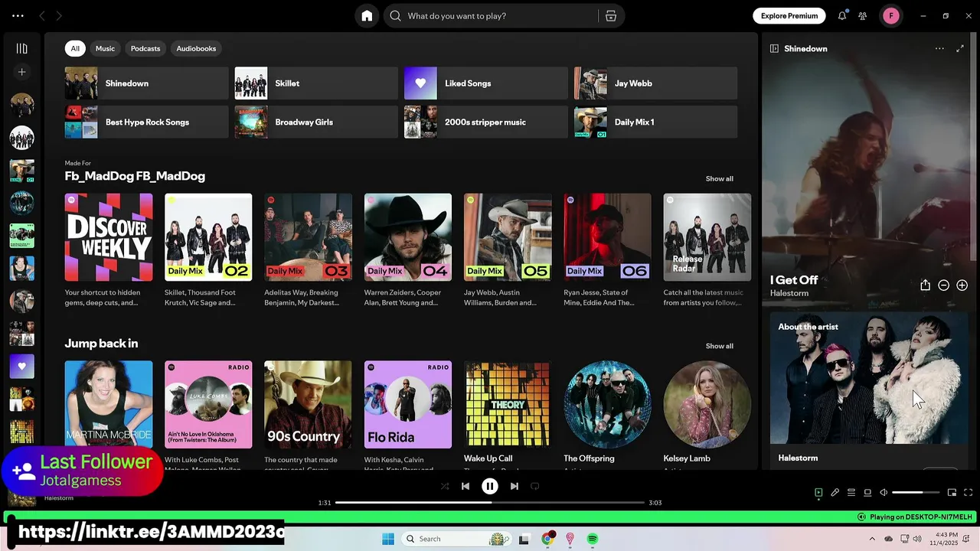The height and width of the screenshot is (551, 980).
Task: Open the Daily Mix 1 tile
Action: click(x=656, y=122)
